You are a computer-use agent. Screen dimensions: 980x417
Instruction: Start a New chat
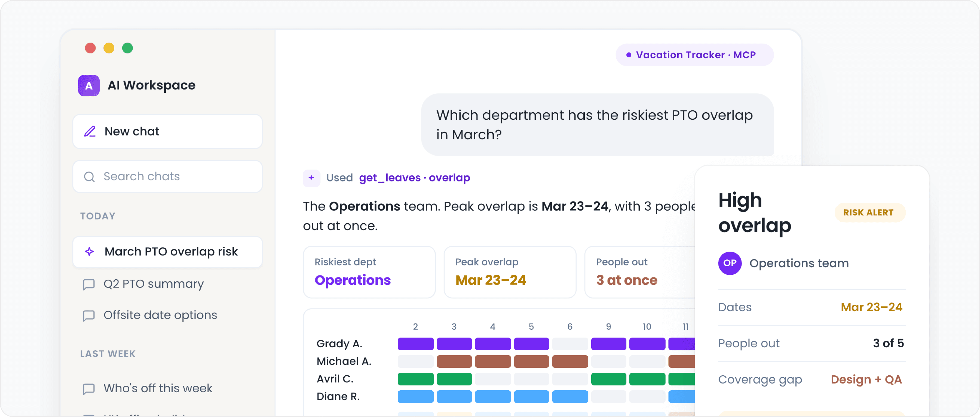(167, 132)
